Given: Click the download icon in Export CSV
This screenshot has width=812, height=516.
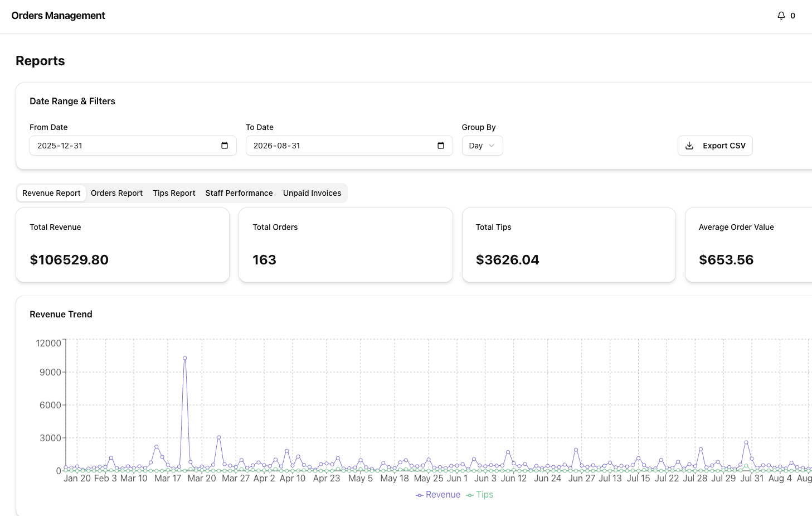Looking at the screenshot, I should [689, 146].
